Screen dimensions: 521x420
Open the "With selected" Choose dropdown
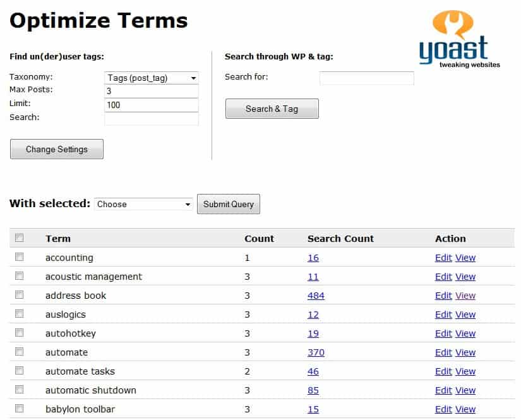coord(143,204)
